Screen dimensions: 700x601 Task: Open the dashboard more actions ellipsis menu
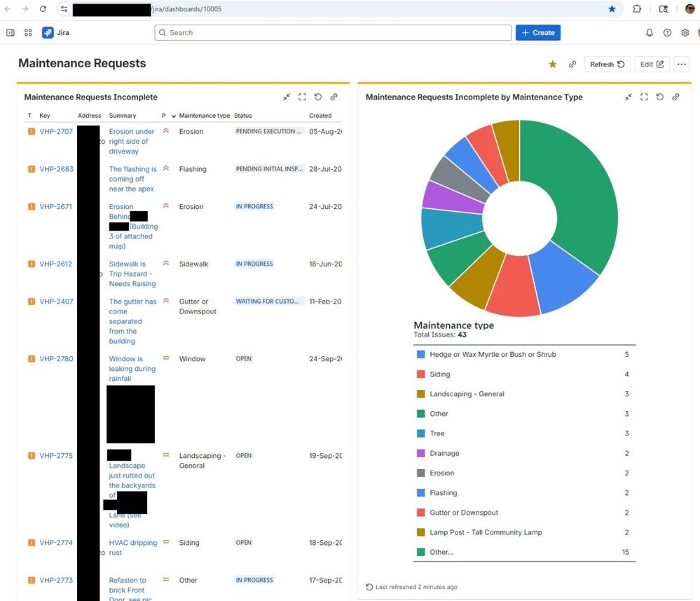pyautogui.click(x=681, y=64)
